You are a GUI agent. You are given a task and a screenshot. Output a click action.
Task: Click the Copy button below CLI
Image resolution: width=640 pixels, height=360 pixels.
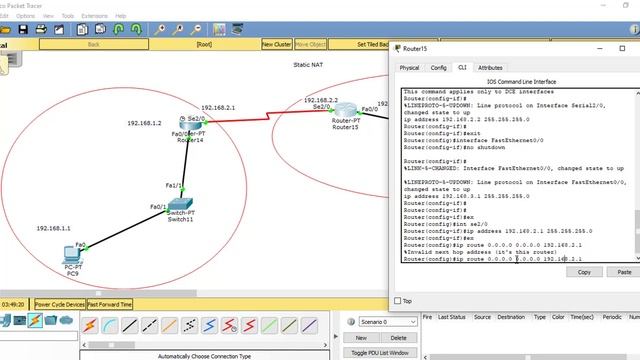pos(584,272)
